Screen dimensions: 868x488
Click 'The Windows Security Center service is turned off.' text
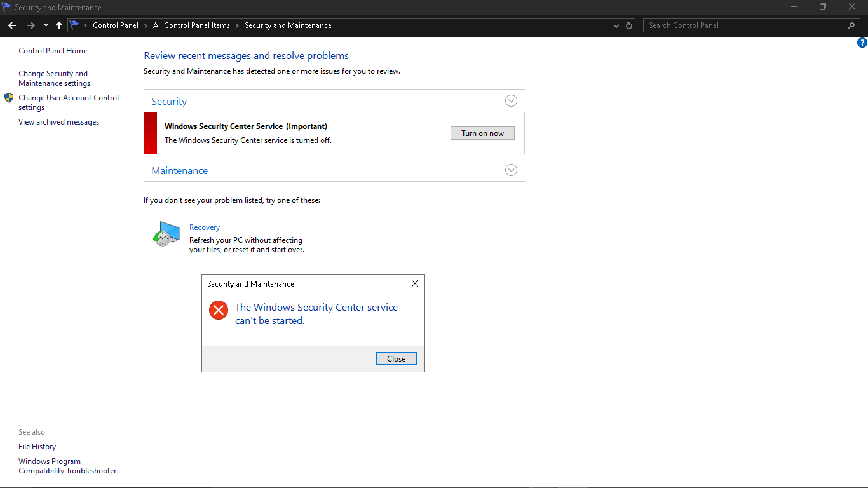(x=248, y=140)
